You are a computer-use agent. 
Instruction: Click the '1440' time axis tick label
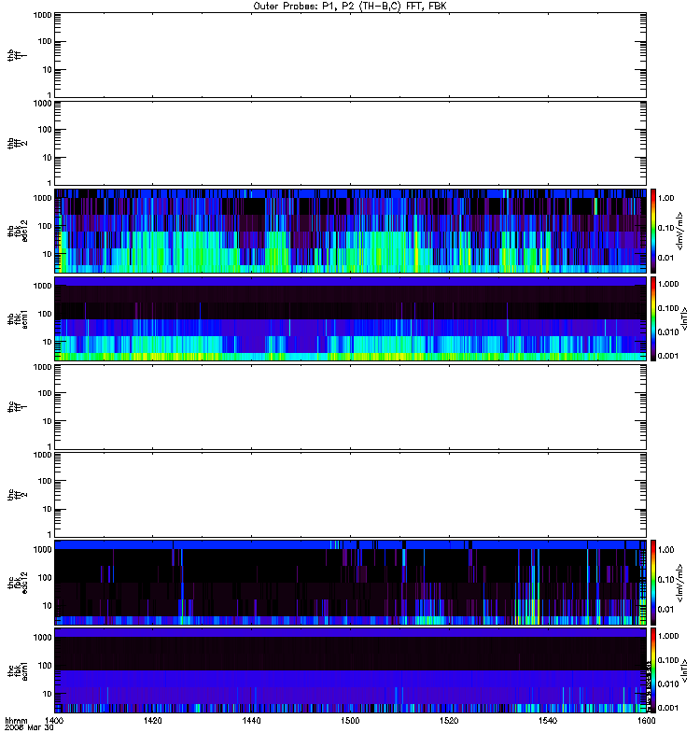251,721
